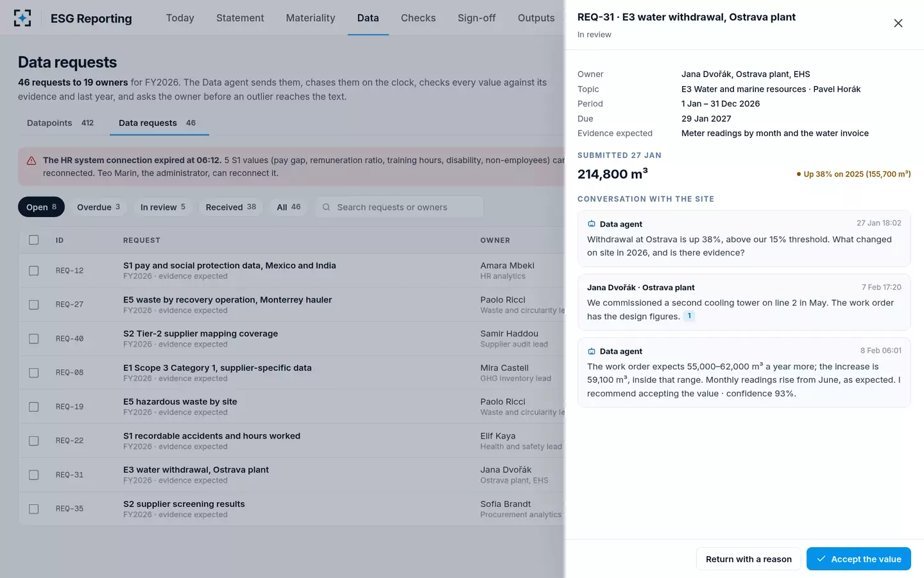Click the warning icon in HR alert banner
Image resolution: width=924 pixels, height=578 pixels.
click(x=31, y=161)
